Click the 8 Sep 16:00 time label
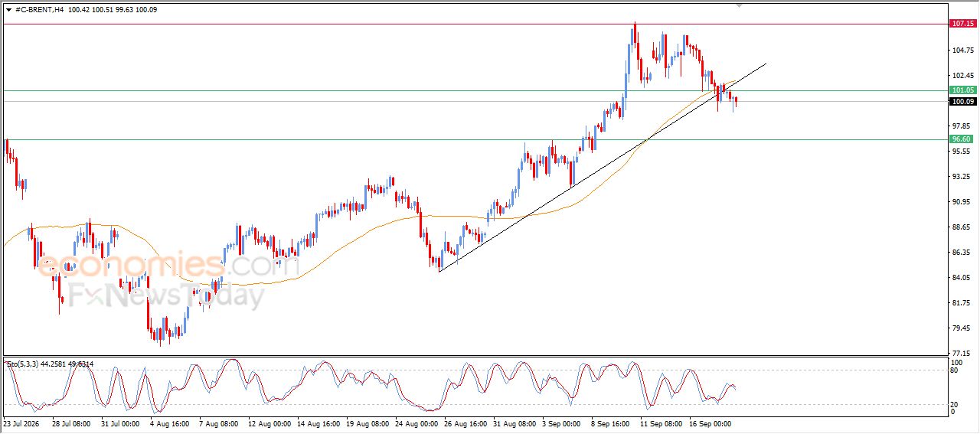 (x=612, y=423)
